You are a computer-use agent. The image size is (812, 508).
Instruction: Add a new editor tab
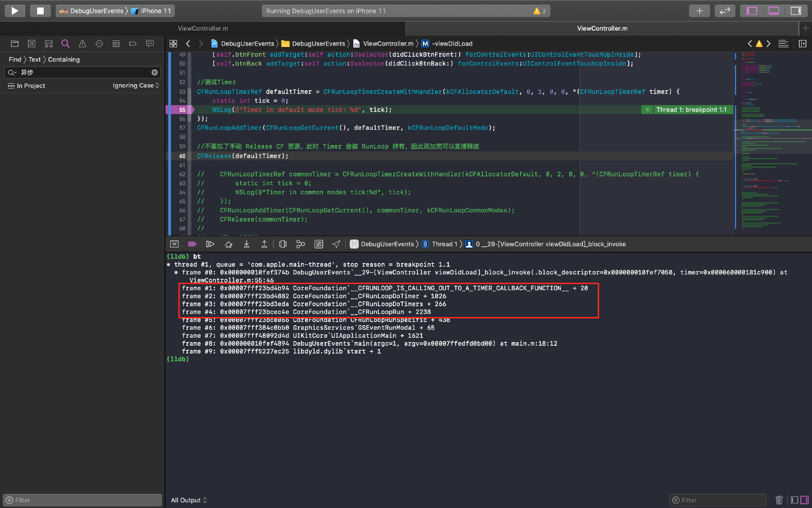click(x=805, y=28)
